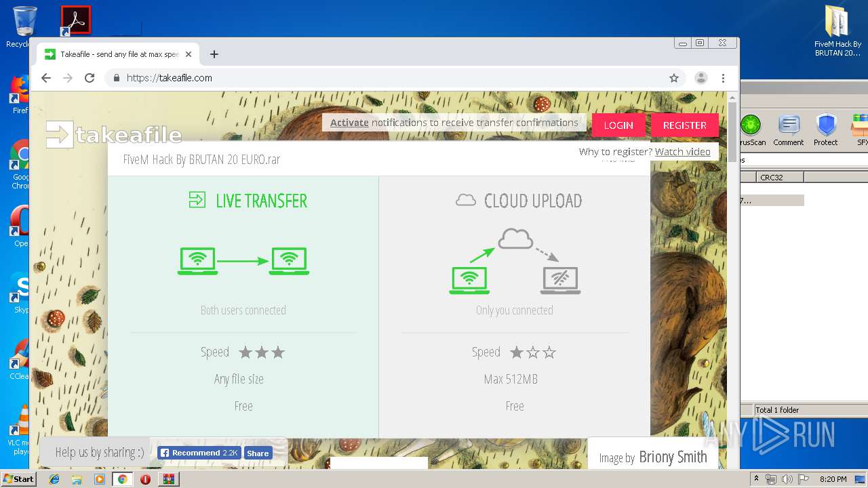Open File Explorer from taskbar
The height and width of the screenshot is (488, 868).
coord(77,479)
